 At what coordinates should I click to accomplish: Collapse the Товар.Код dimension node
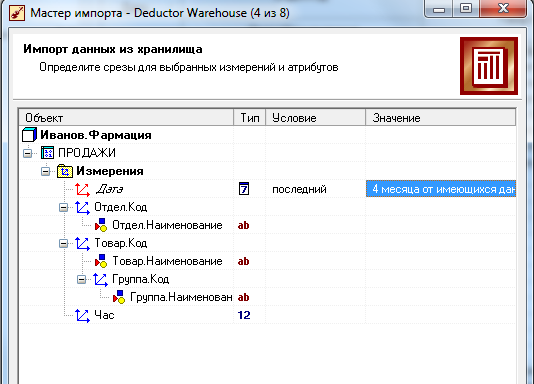pos(64,243)
